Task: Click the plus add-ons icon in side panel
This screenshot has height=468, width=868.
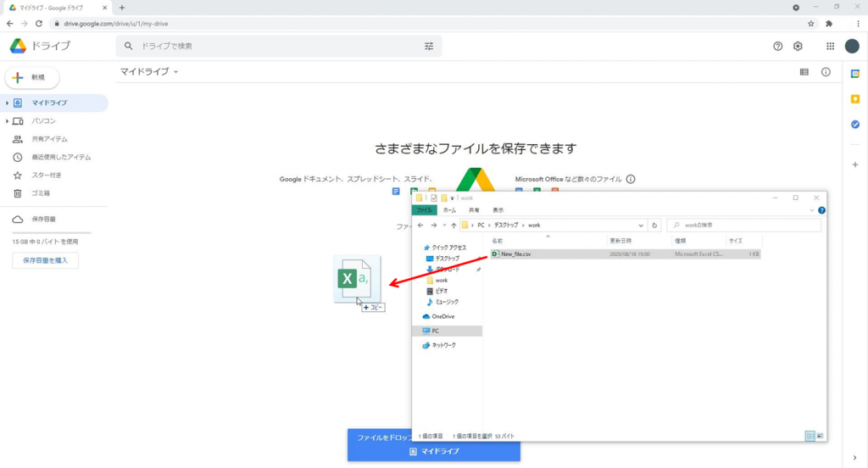Action: point(855,164)
